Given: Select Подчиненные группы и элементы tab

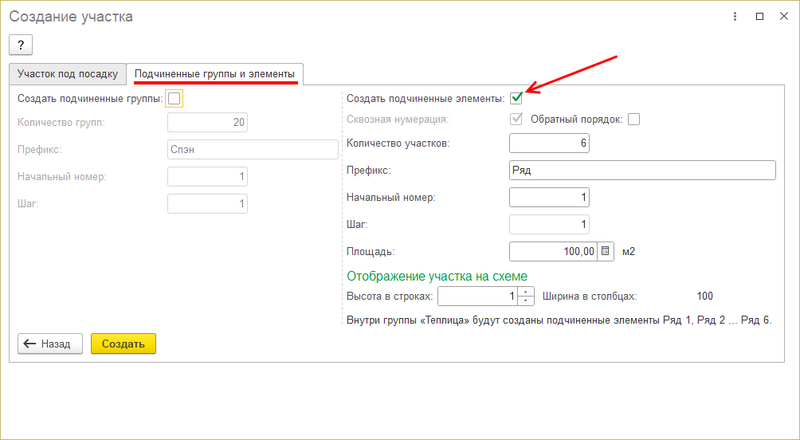Looking at the screenshot, I should coord(215,74).
